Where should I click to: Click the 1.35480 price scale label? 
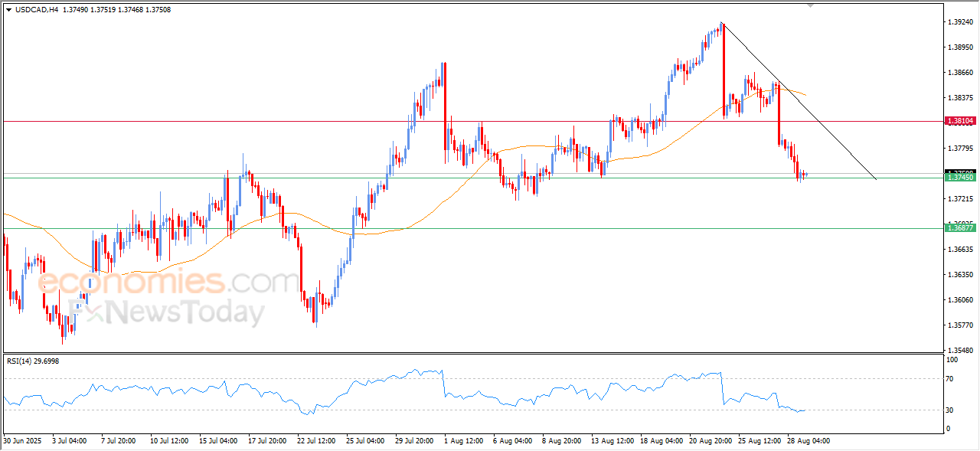[960, 351]
